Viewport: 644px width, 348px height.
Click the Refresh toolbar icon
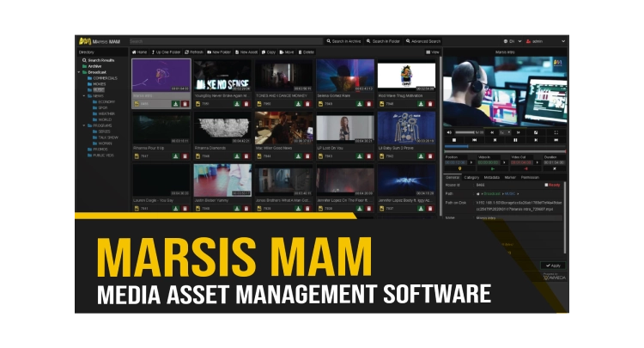(194, 52)
